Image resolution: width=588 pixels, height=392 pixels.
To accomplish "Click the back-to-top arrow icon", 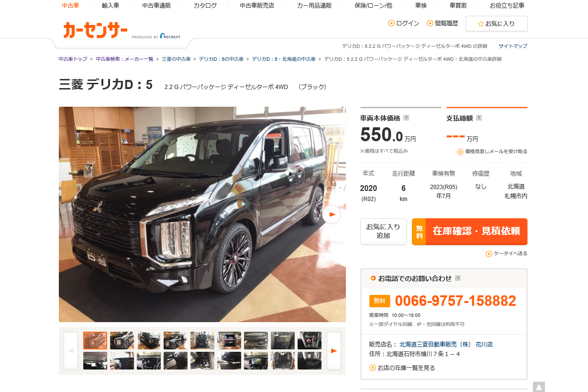I will click(x=539, y=387).
